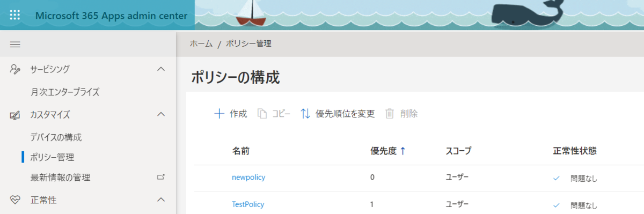Select the カスタマイズ sidebar heading

[x=50, y=114]
